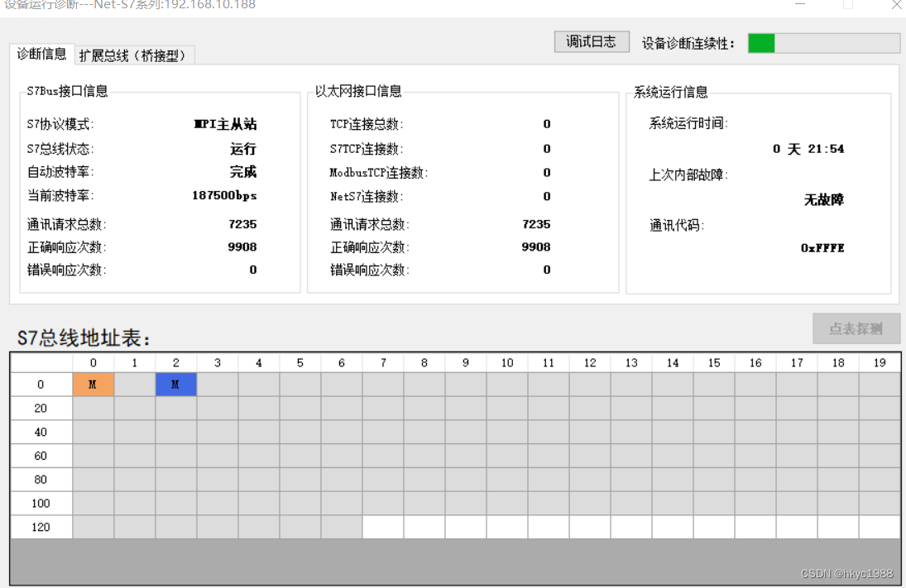Switch to the 诊断信息 tab
Screen dimensions: 906x588
(x=41, y=55)
